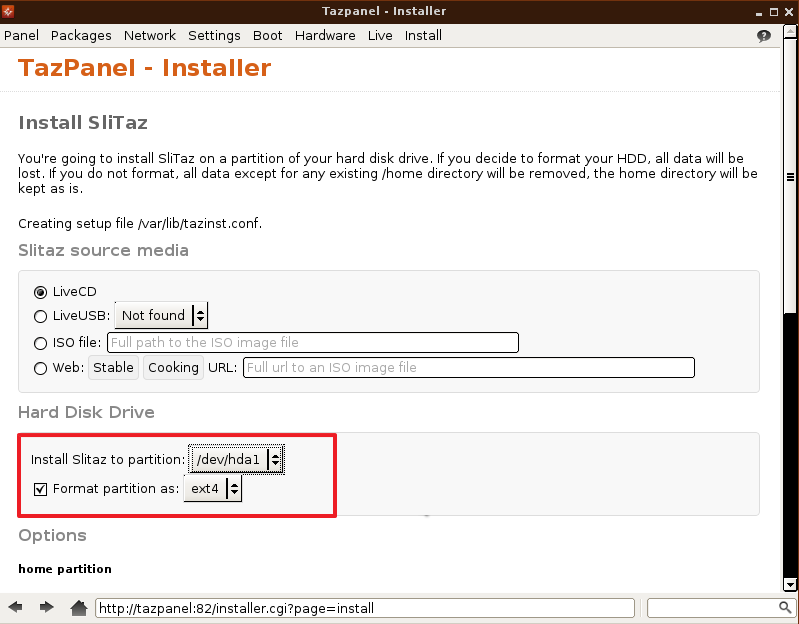The image size is (799, 624).
Task: Click the Tazpanel window title bar icon
Action: (x=8, y=11)
